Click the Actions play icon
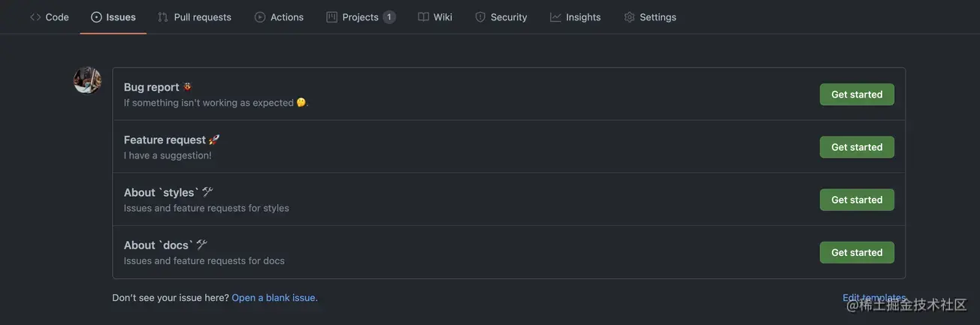This screenshot has height=325, width=980. click(260, 17)
